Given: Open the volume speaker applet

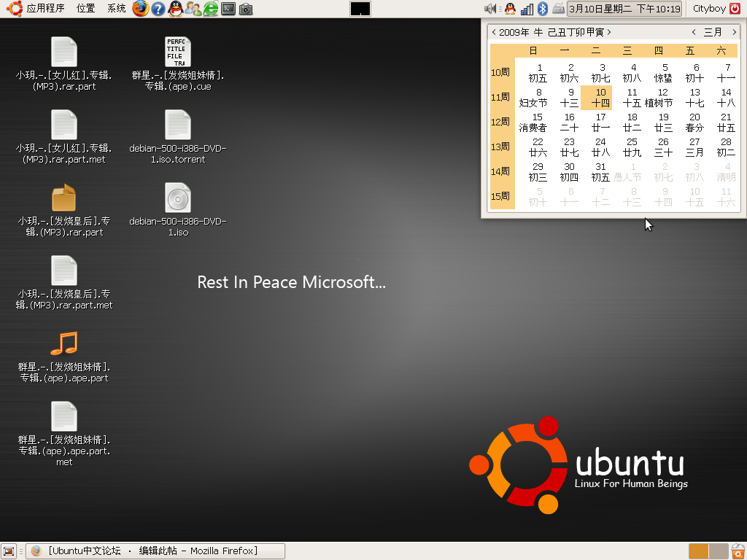Looking at the screenshot, I should [x=489, y=9].
